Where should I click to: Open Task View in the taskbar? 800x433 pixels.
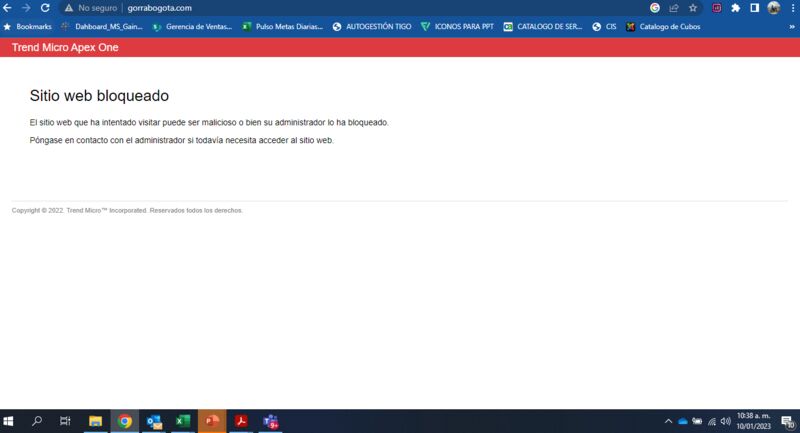pos(65,421)
